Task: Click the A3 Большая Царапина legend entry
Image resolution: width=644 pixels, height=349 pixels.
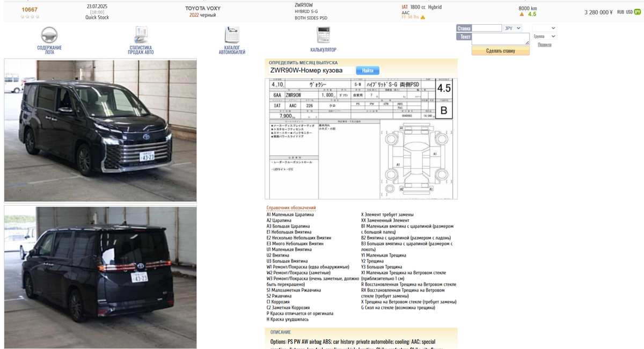Action: [288, 227]
